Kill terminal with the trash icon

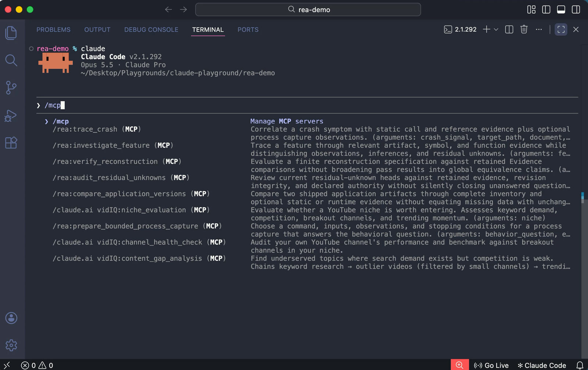(x=524, y=29)
